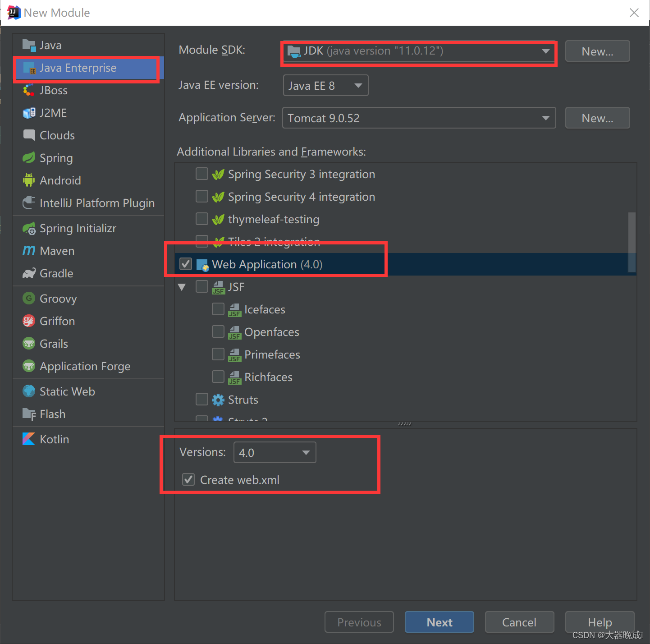Collapse the JSF tree node arrow

[182, 287]
